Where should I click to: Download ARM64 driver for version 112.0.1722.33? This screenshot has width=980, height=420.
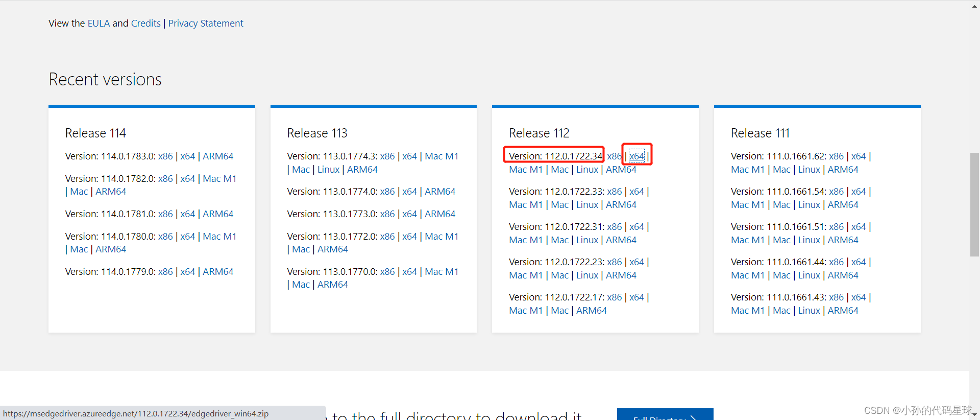click(621, 205)
